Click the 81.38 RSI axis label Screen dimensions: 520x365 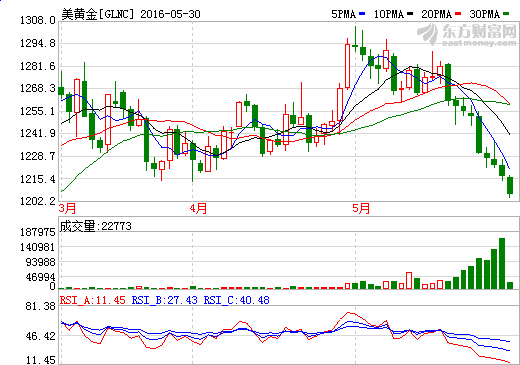pyautogui.click(x=40, y=306)
